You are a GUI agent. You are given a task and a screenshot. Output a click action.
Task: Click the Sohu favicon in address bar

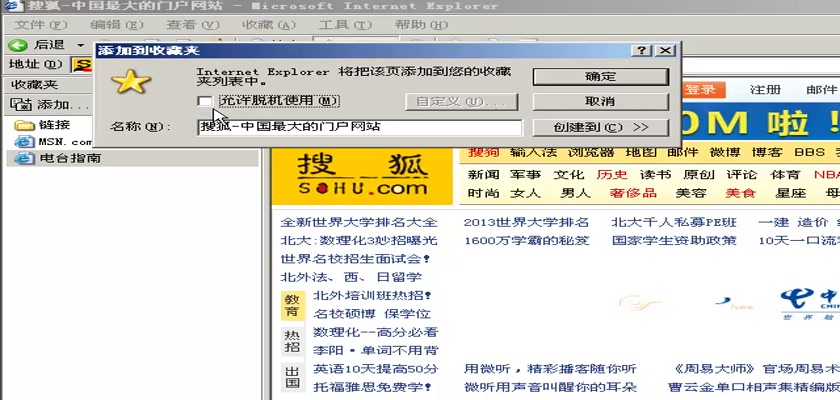tap(82, 65)
